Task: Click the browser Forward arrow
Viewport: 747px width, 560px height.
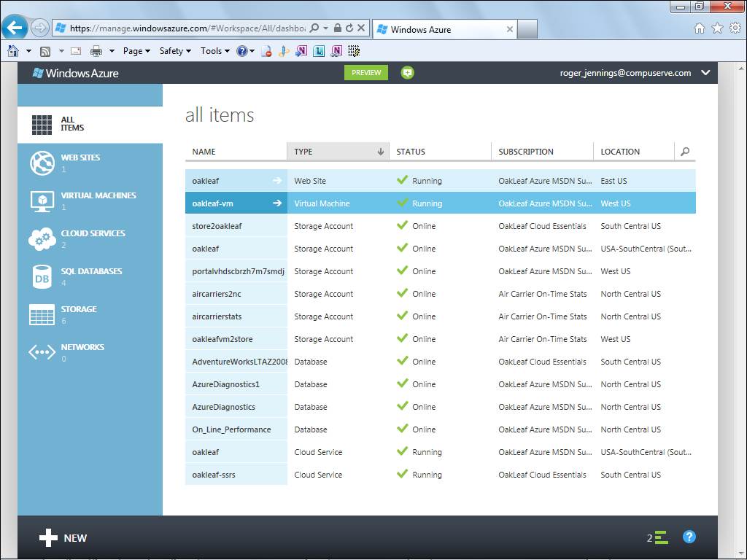Action: [40, 28]
